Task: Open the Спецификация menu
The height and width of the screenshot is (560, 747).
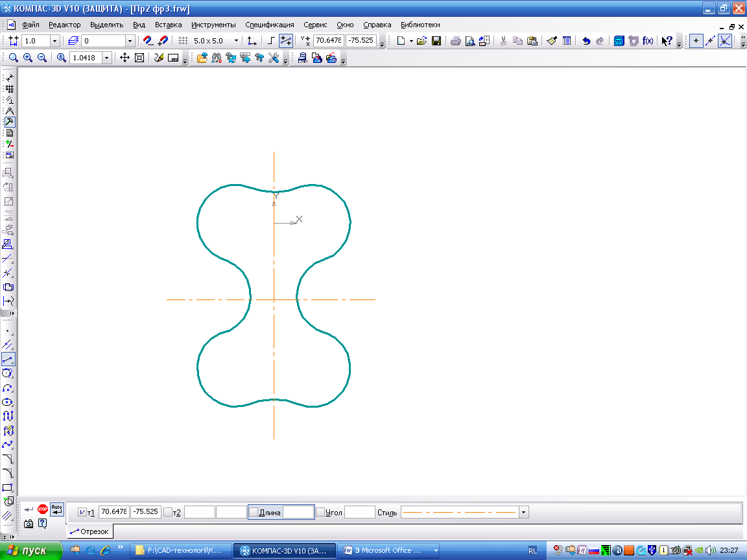Action: coord(270,25)
